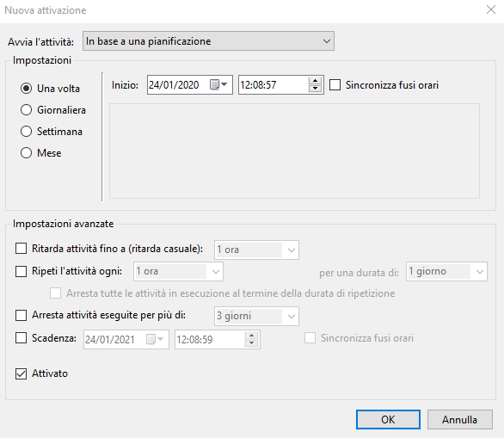
Task: Cancel using the Annulla button
Action: (x=459, y=419)
